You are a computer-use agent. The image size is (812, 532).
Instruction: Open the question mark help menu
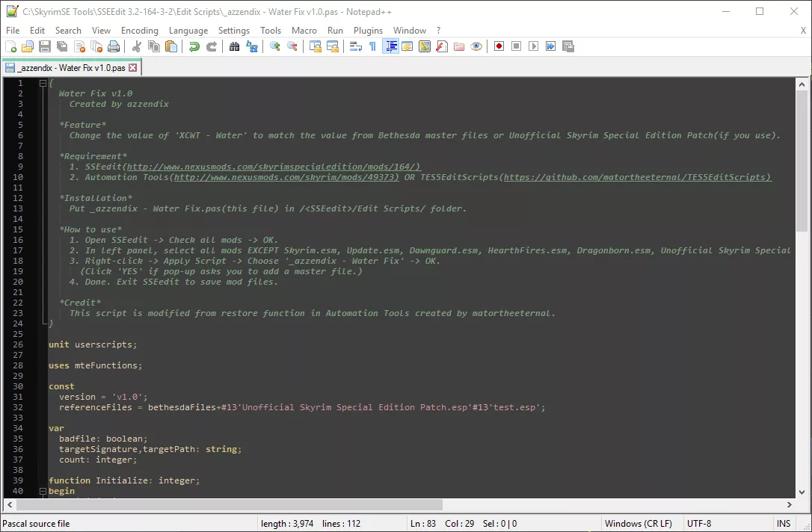click(439, 31)
